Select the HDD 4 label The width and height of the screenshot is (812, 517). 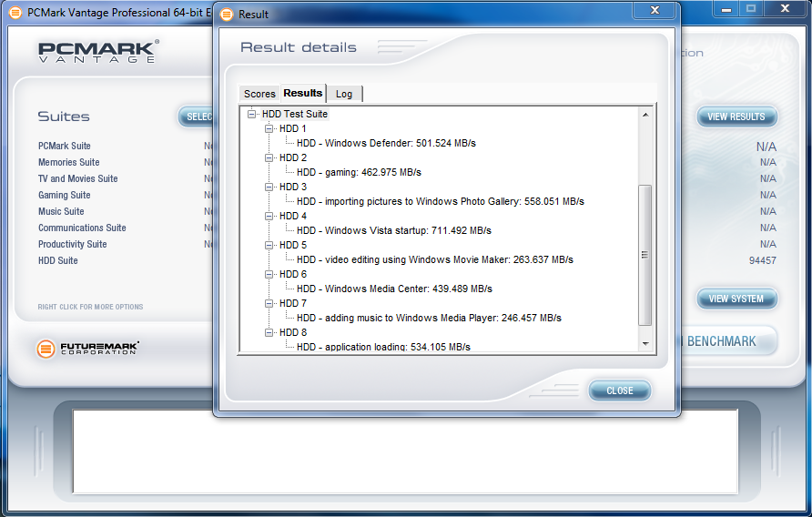click(x=292, y=216)
